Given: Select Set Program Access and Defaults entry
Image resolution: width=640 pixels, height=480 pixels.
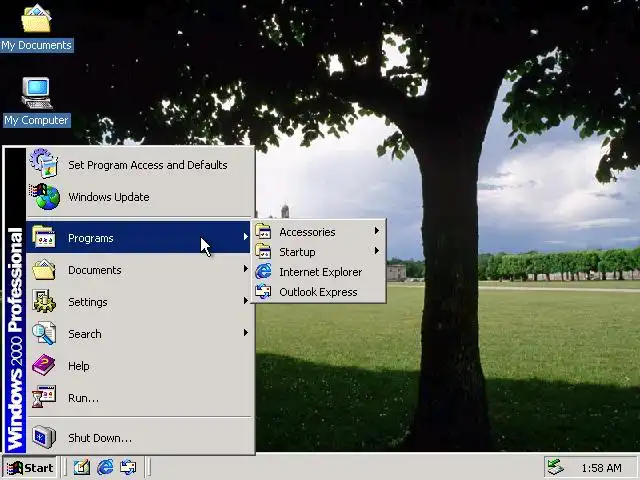Looking at the screenshot, I should pyautogui.click(x=138, y=164).
